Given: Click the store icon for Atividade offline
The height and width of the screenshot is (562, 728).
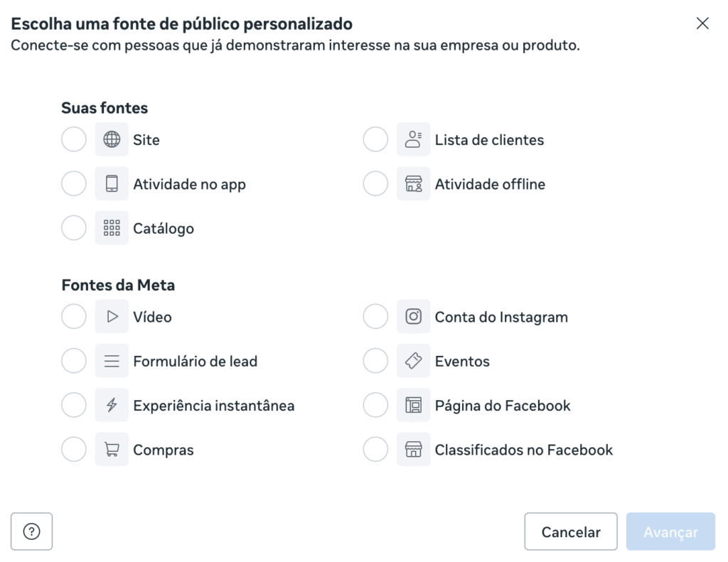Looking at the screenshot, I should click(413, 184).
